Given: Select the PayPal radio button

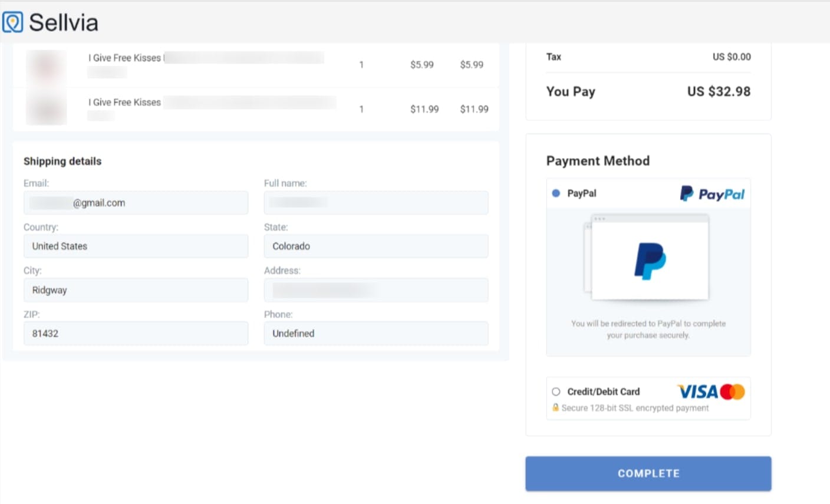Looking at the screenshot, I should [556, 193].
